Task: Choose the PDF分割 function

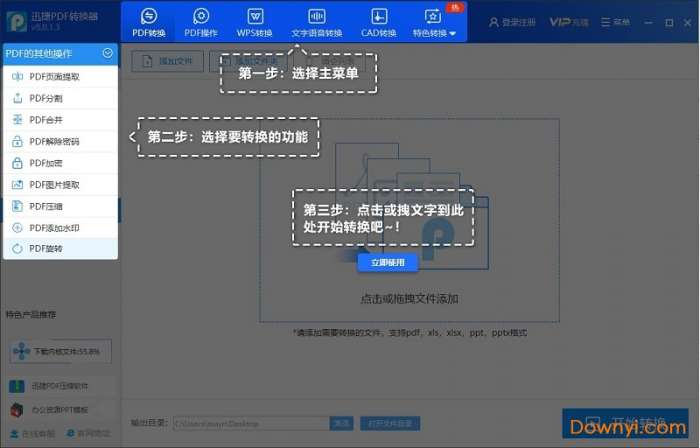Action: pos(60,98)
